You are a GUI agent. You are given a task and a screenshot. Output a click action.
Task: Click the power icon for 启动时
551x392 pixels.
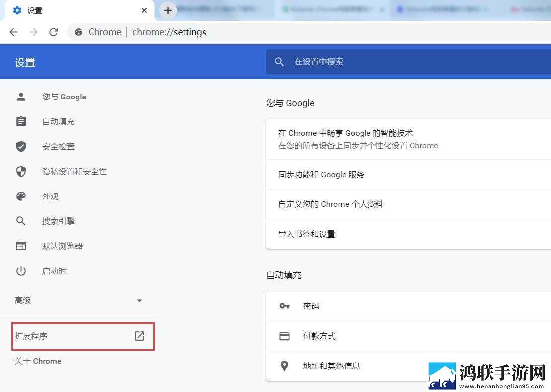[21, 271]
